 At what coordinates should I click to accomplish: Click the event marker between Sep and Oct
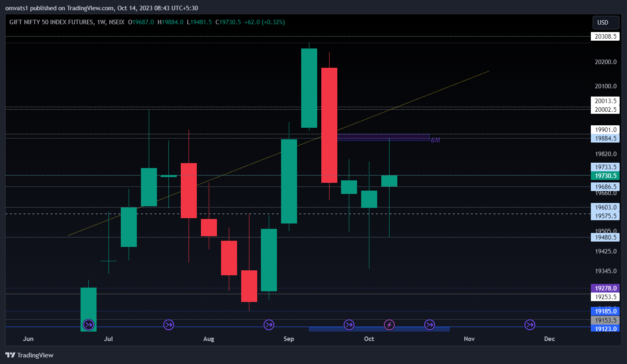click(349, 325)
